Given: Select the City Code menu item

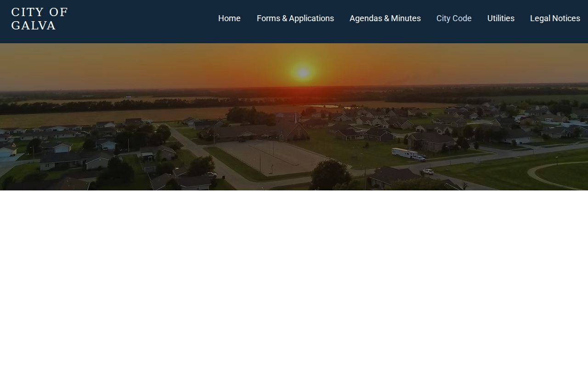Looking at the screenshot, I should tap(454, 18).
